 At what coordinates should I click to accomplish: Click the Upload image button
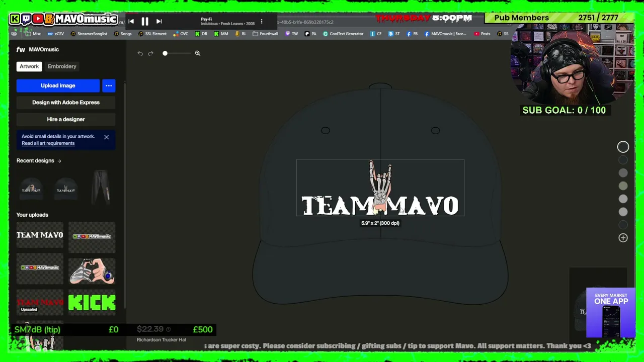coord(58,85)
